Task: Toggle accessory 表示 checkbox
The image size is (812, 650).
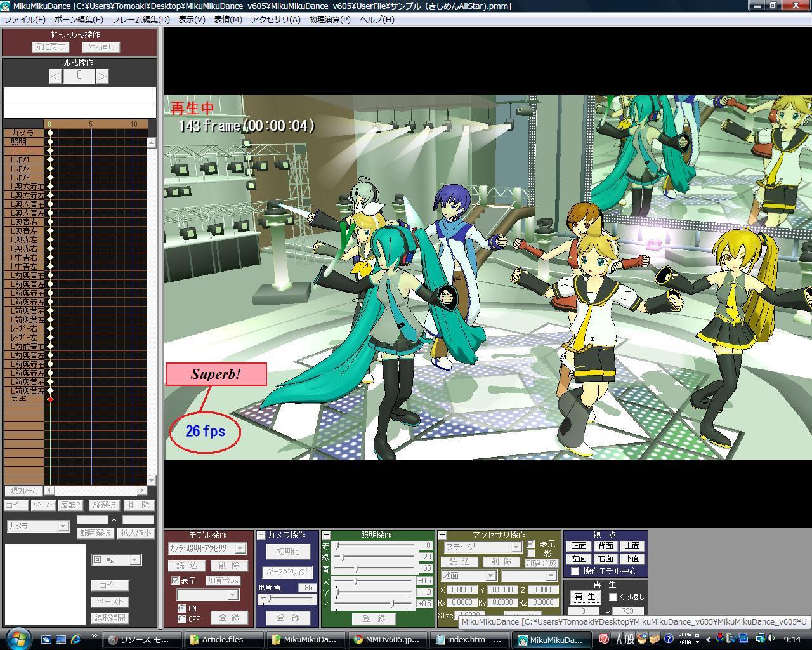Action: [531, 544]
